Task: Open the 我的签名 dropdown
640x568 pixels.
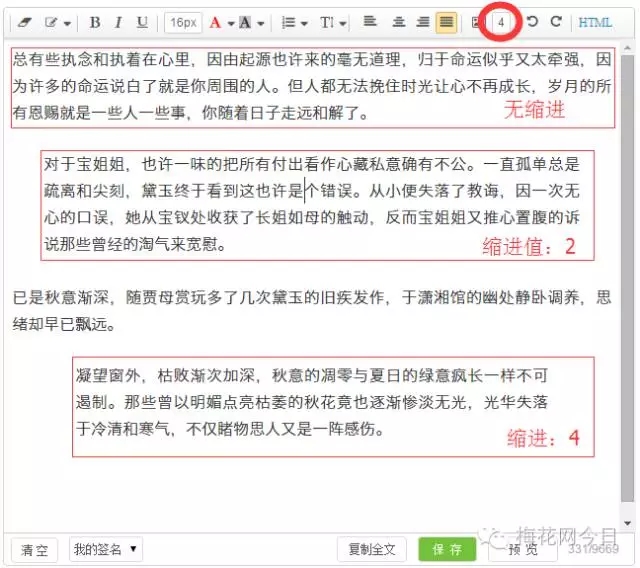Action: [106, 549]
